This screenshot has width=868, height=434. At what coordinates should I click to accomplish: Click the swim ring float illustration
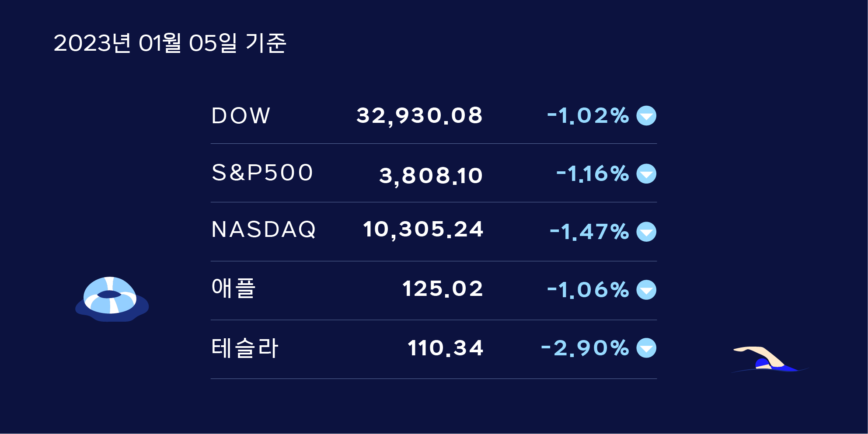pos(112,299)
